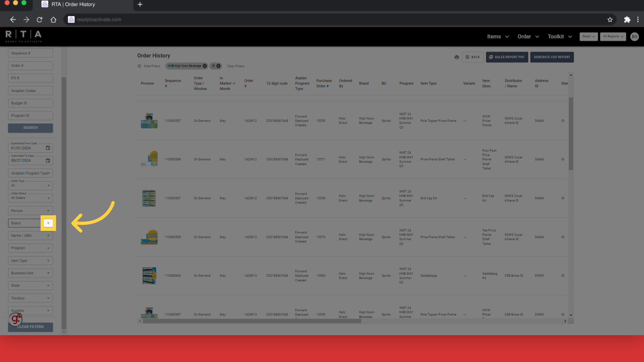Click the Sequence # input field
The image size is (644, 362).
click(31, 53)
